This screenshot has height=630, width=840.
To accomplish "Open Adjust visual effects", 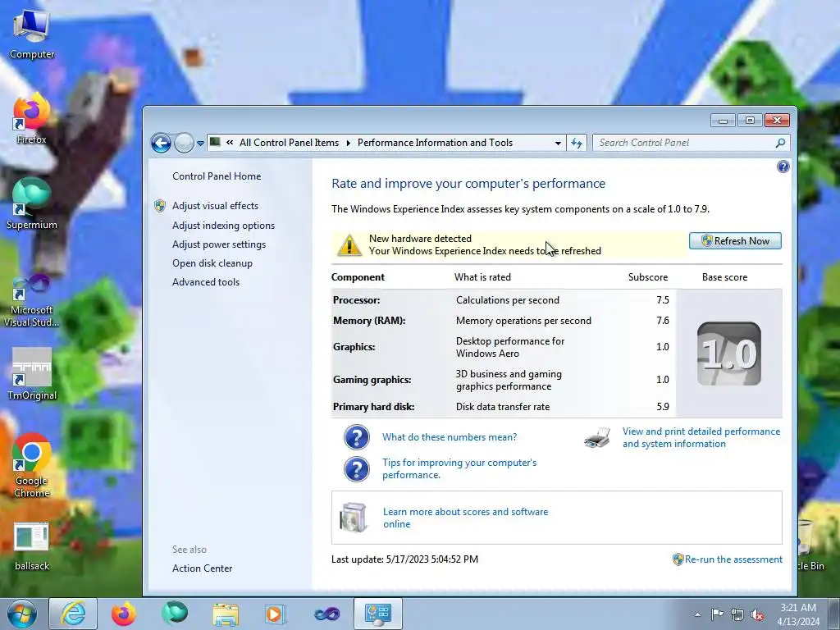I will 215,206.
